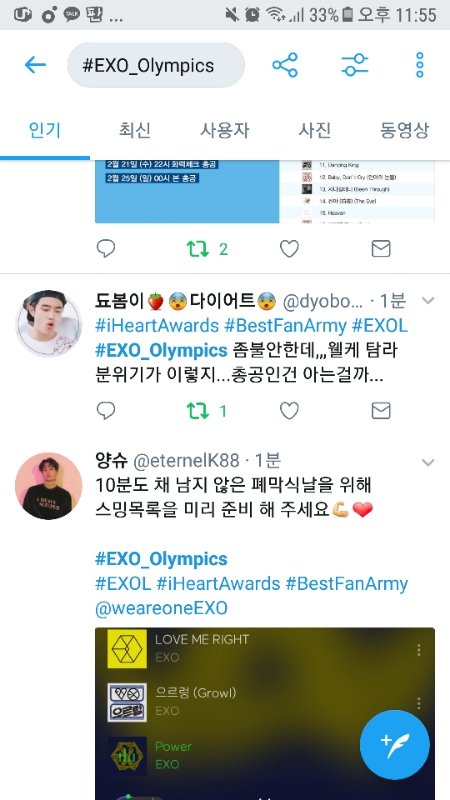450x800 pixels.
Task: Tap the back arrow icon
Action: pos(35,65)
